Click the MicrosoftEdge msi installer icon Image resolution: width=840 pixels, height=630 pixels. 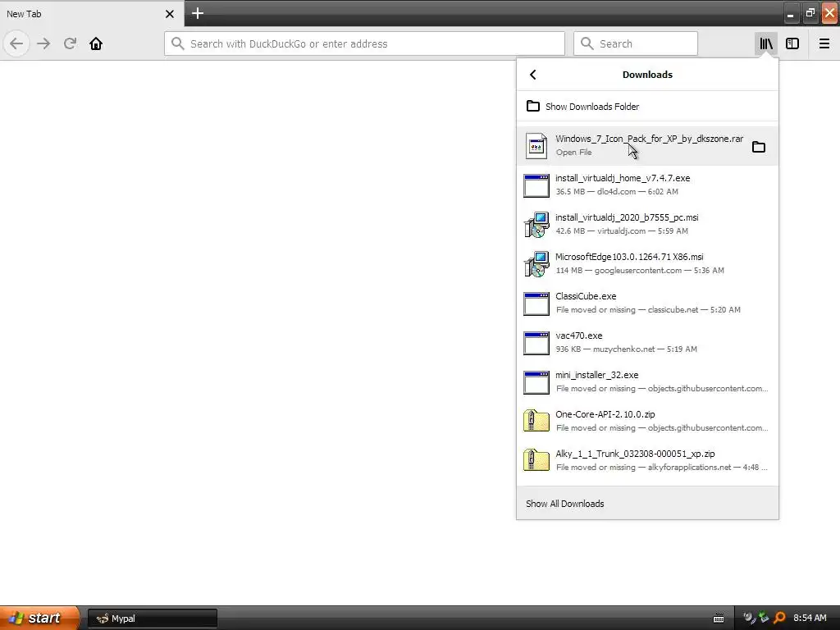[536, 264]
